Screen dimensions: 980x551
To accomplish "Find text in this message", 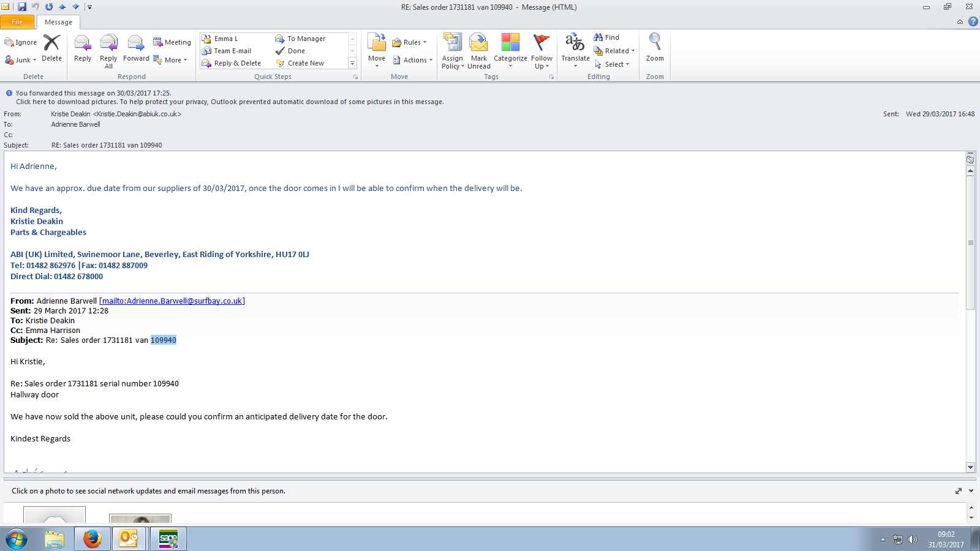I will 606,37.
